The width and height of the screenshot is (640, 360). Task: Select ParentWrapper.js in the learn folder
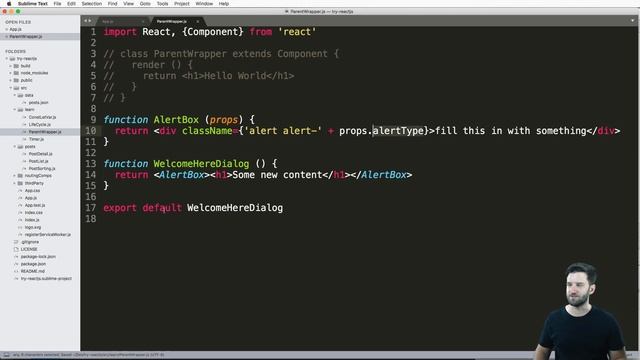pyautogui.click(x=45, y=132)
